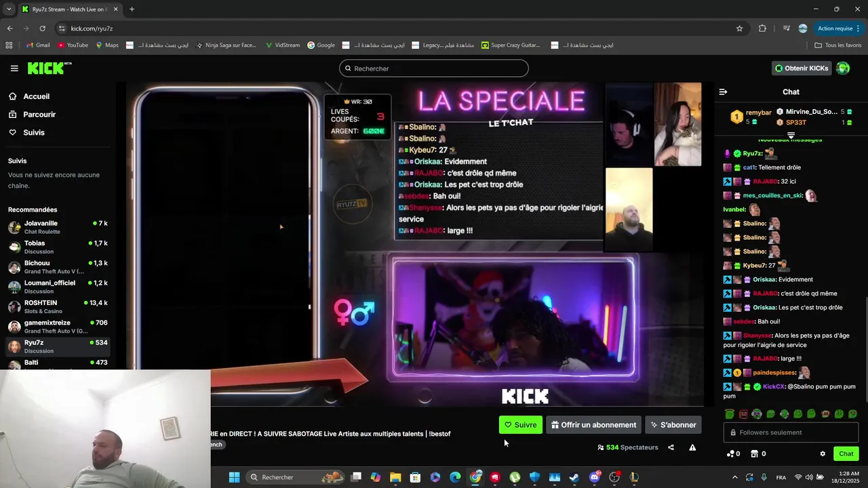Open chat settings gear icon

[823, 454]
